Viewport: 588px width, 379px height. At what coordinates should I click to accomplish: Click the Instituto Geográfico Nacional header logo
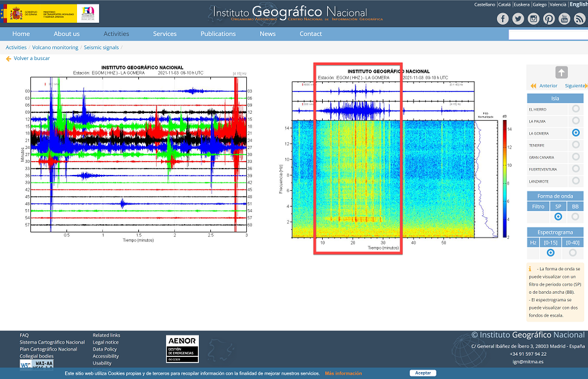tap(295, 13)
